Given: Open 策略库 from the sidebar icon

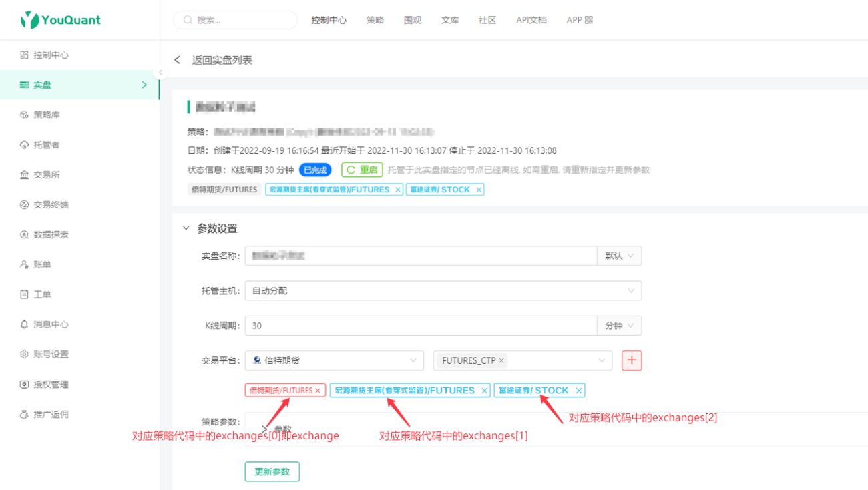Looking at the screenshot, I should 25,115.
